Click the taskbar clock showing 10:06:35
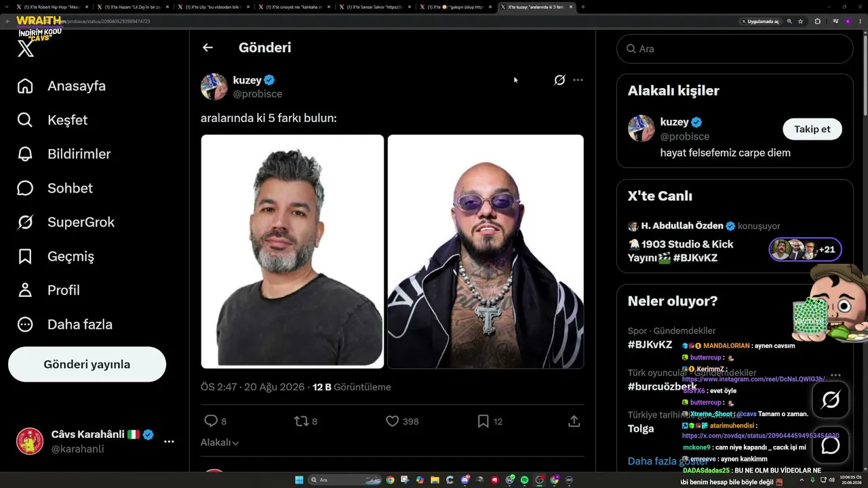This screenshot has height=488, width=868. [x=851, y=480]
